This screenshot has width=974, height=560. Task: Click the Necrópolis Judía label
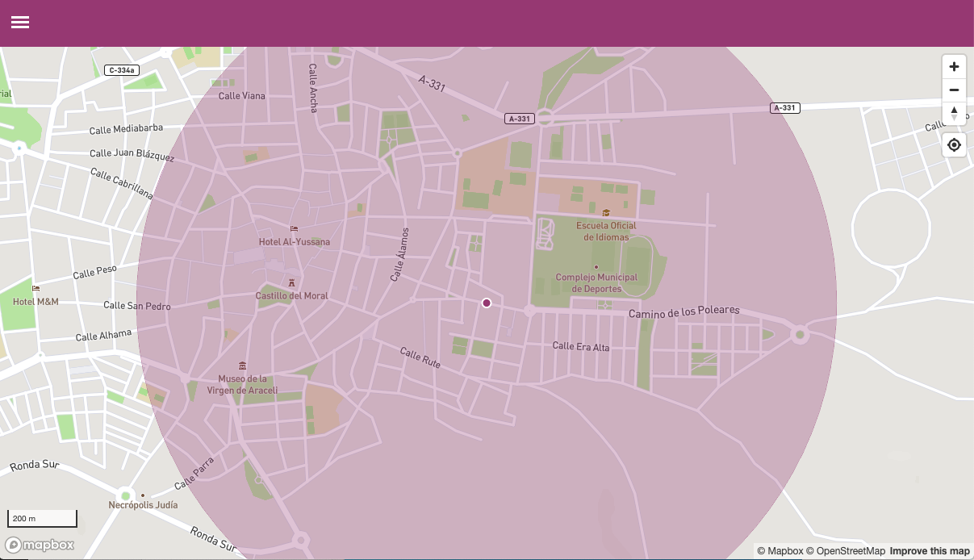pos(143,505)
